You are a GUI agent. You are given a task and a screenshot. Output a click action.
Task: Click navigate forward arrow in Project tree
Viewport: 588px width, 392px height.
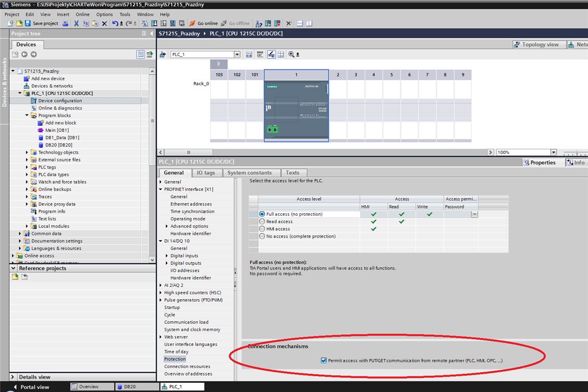[x=34, y=54]
